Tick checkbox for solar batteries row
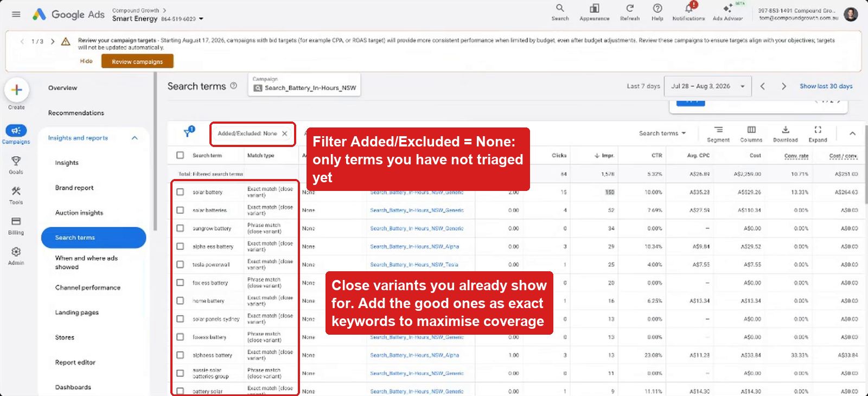The height and width of the screenshot is (396, 868). [180, 210]
